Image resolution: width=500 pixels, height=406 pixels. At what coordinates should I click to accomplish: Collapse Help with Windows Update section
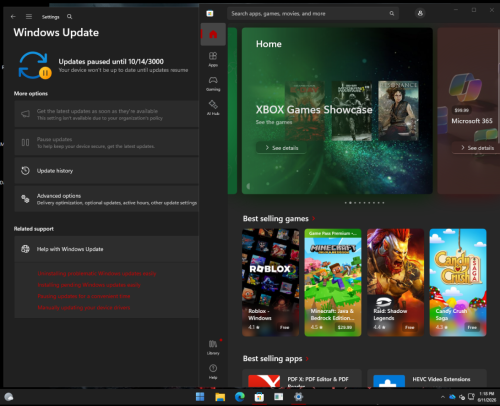pyautogui.click(x=107, y=249)
